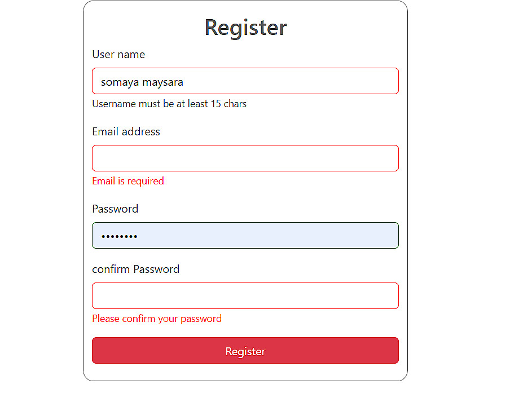Click the "Register" text on the submit button
Image resolution: width=532 pixels, height=415 pixels.
pos(245,351)
